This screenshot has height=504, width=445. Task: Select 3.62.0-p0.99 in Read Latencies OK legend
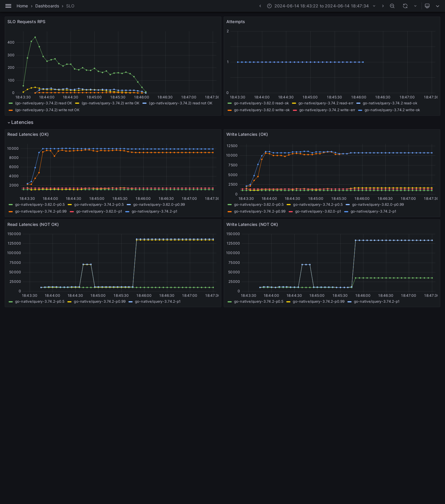pyautogui.click(x=159, y=205)
